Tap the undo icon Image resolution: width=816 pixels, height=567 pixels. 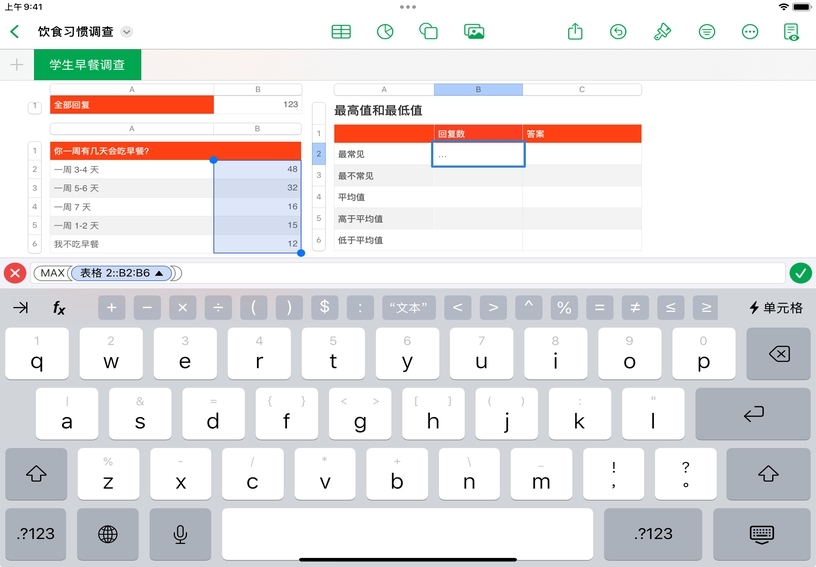619,31
